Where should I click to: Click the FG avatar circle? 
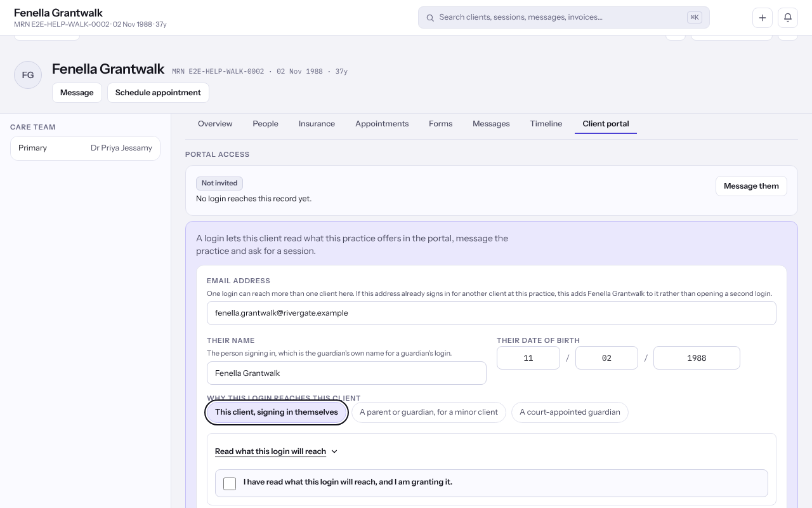[28, 75]
